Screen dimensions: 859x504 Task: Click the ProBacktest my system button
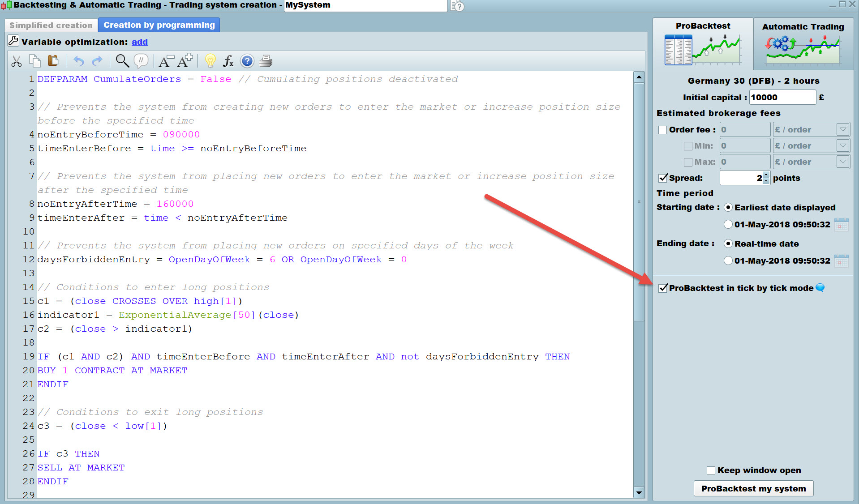coord(753,488)
